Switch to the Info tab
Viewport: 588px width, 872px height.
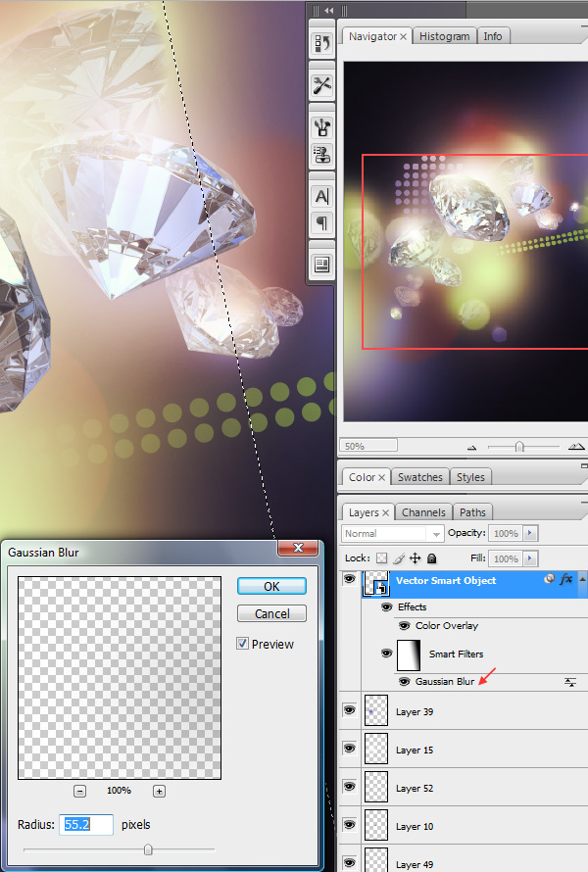click(493, 36)
